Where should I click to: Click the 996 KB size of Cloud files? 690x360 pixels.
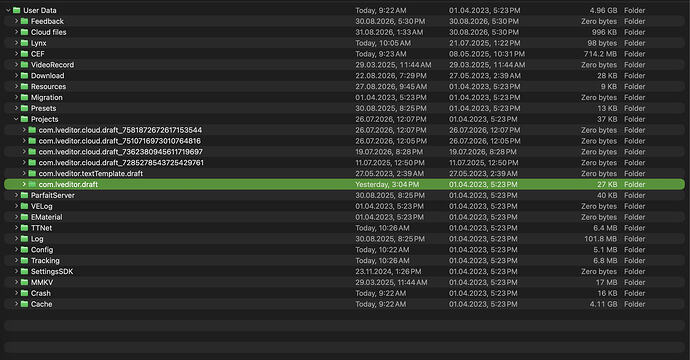[604, 32]
